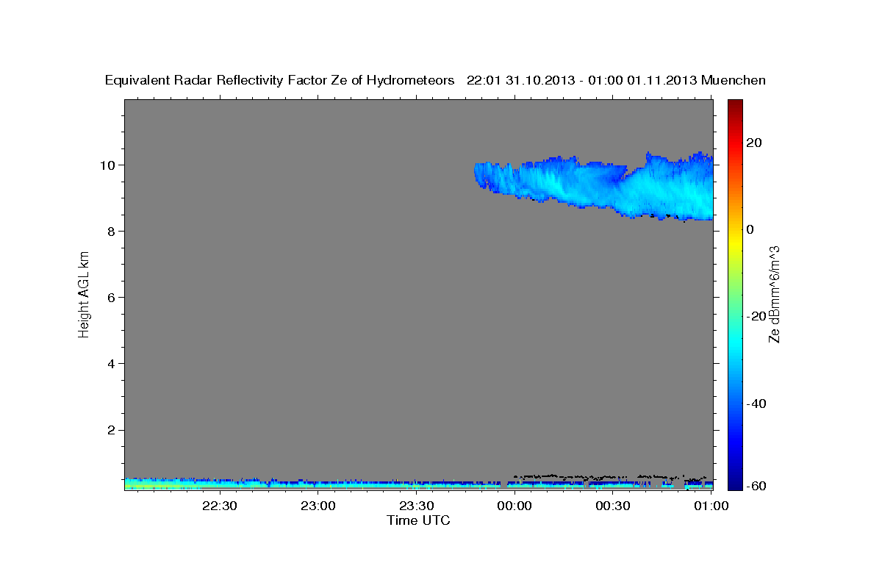Click the 00:00 time tick label
This screenshot has height=588, width=882.
point(514,506)
